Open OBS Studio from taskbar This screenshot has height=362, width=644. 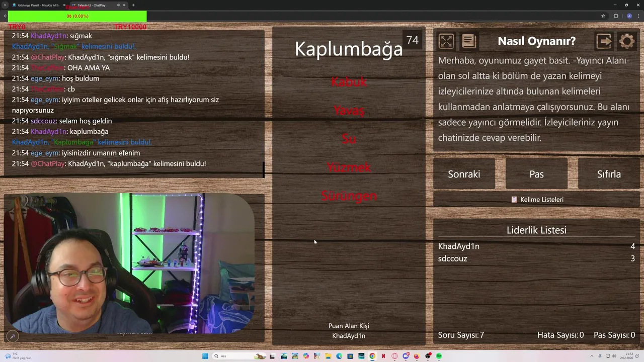pyautogui.click(x=428, y=356)
